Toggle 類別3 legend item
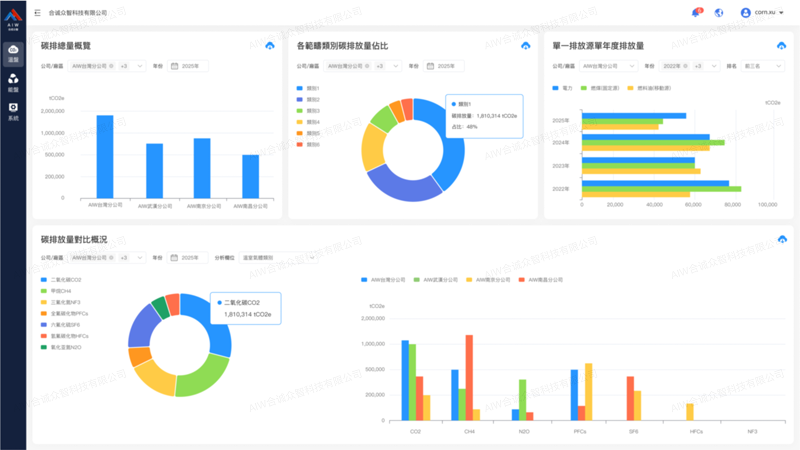The height and width of the screenshot is (450, 800). pyautogui.click(x=308, y=111)
